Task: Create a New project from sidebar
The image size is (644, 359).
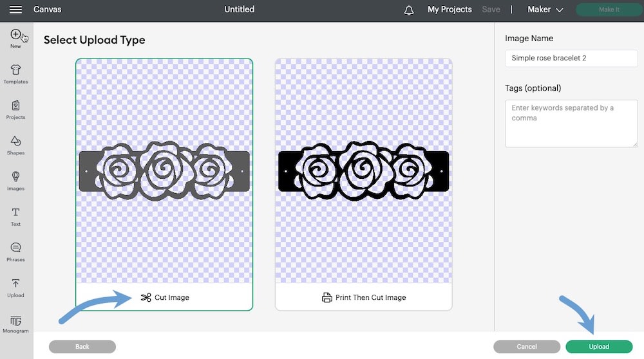Action: point(15,39)
